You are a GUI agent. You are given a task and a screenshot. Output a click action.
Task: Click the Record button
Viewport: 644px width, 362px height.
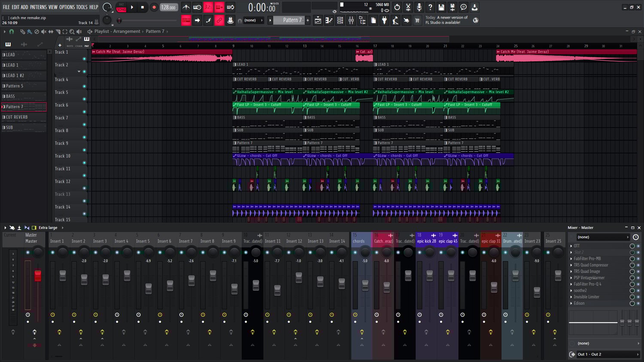(x=154, y=7)
